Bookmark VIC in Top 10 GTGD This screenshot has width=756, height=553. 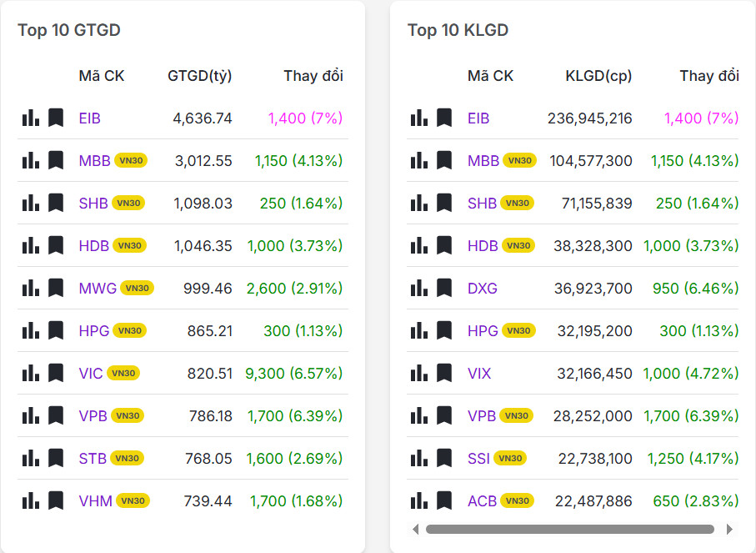coord(56,373)
